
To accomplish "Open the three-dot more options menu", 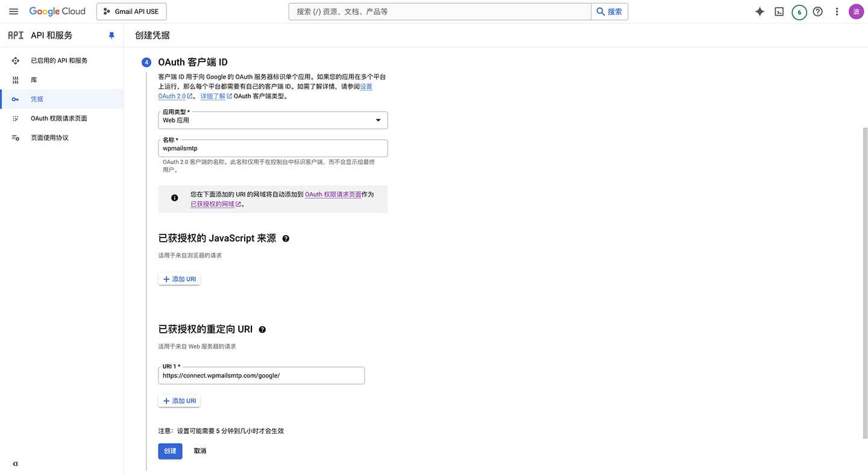I will [x=837, y=11].
